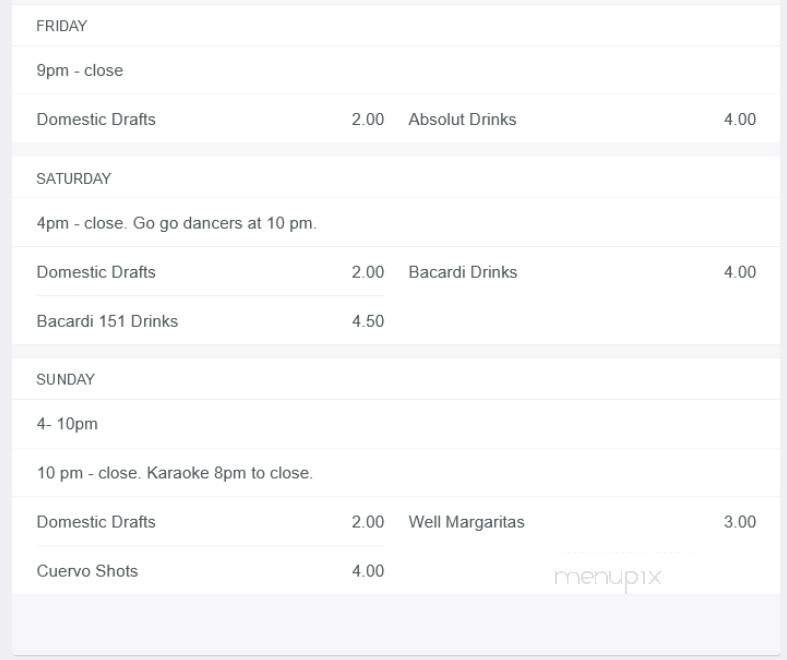787x660 pixels.
Task: Select the Well Margaritas item
Action: pyautogui.click(x=466, y=522)
